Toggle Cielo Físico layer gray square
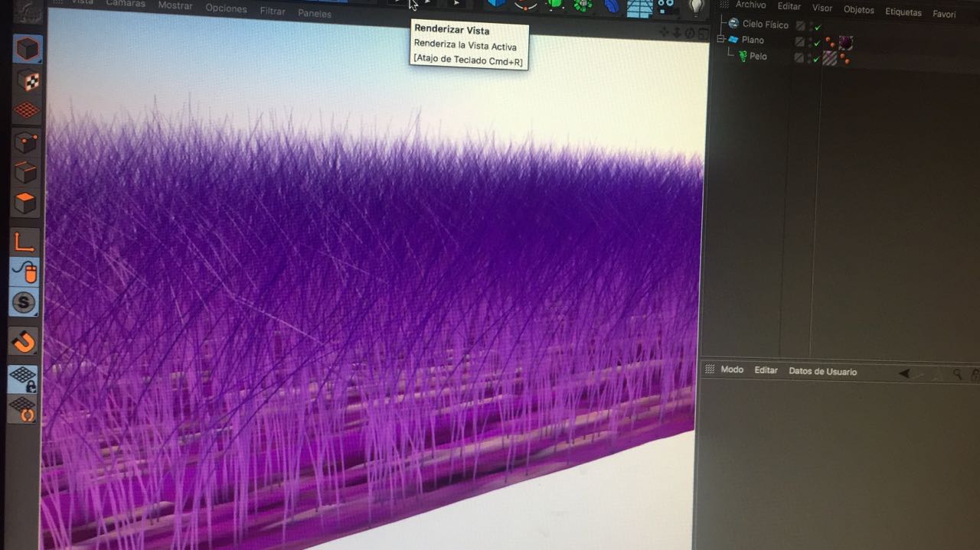The height and width of the screenshot is (550, 980). 800,26
